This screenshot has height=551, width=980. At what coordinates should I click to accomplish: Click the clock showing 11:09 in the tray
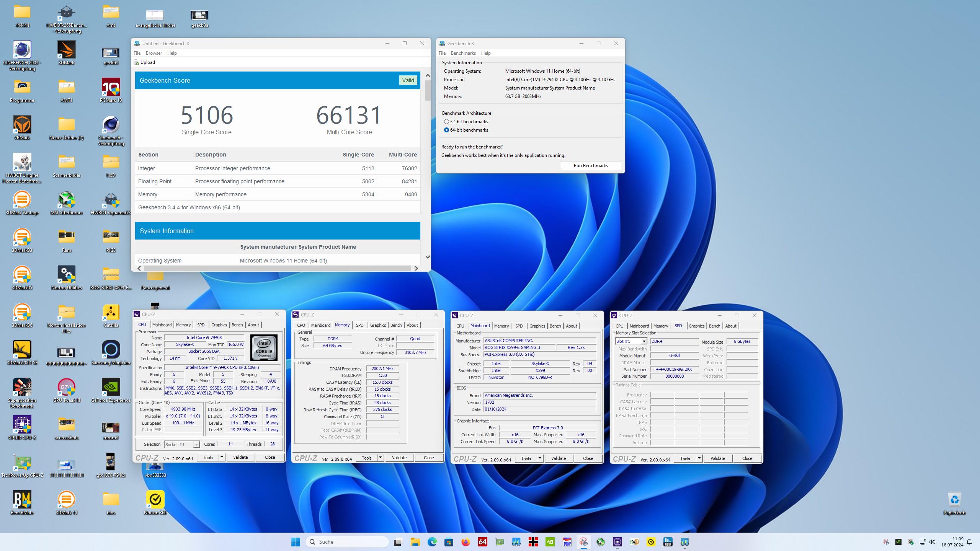tap(952, 542)
